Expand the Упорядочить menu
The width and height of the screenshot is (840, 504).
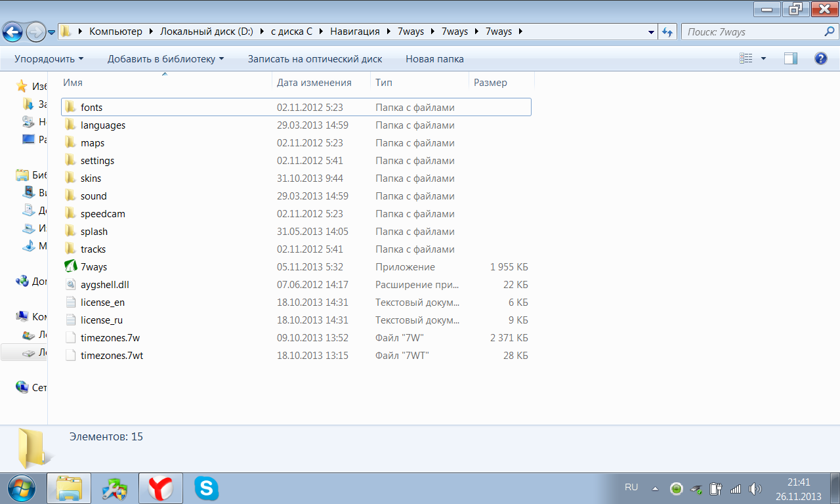[49, 59]
